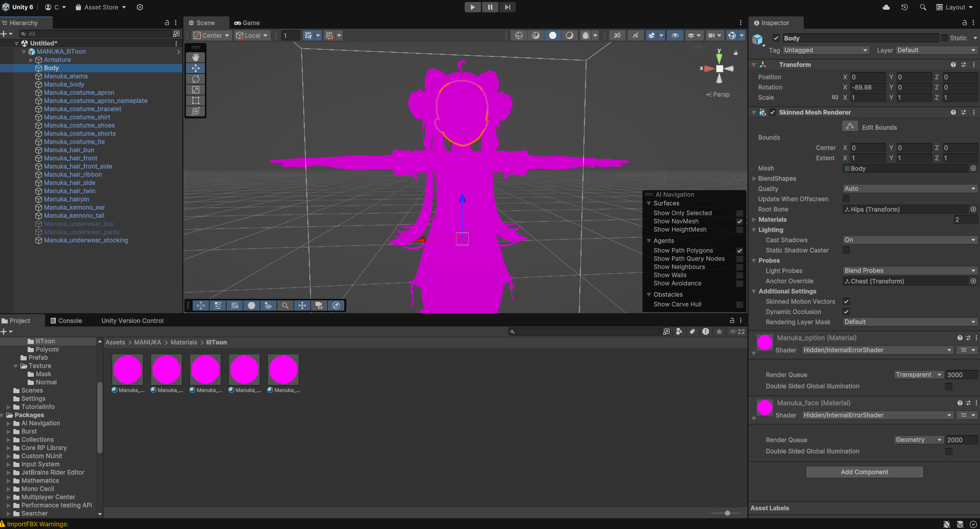Click Mesh field object picker circle

pos(973,168)
